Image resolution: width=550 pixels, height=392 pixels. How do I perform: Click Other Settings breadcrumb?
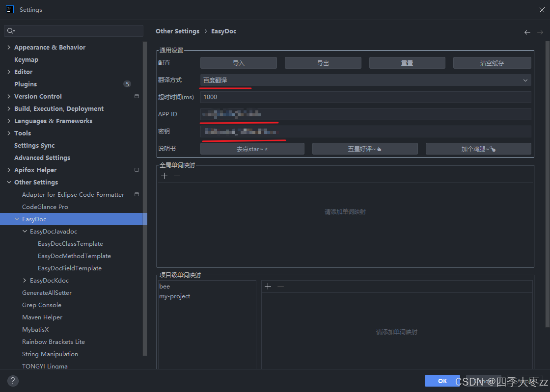(177, 31)
